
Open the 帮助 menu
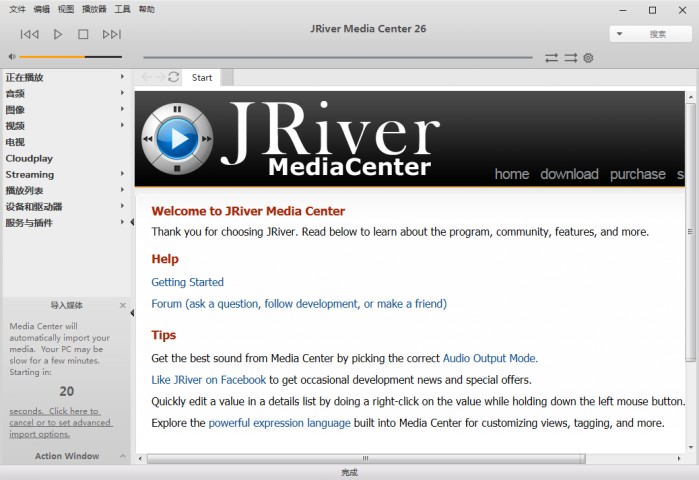[146, 9]
